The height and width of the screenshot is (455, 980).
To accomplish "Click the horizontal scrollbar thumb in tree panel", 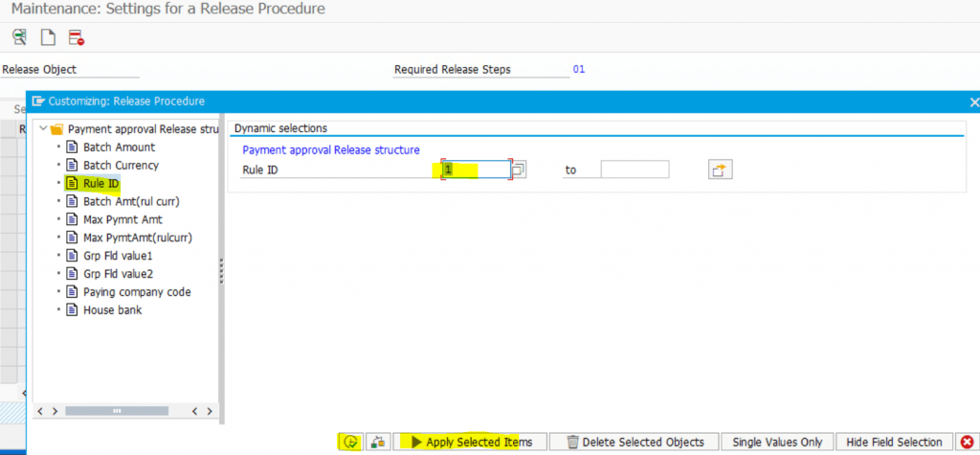I will [x=117, y=411].
